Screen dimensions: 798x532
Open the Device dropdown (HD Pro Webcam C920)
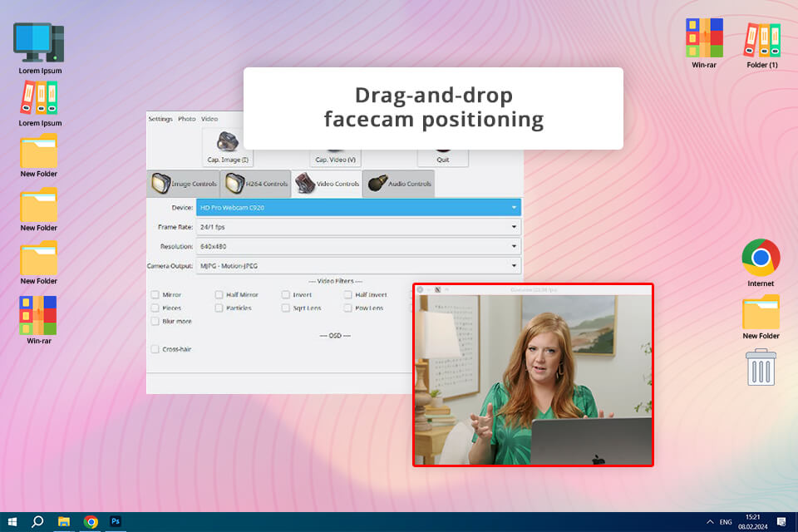(x=358, y=208)
